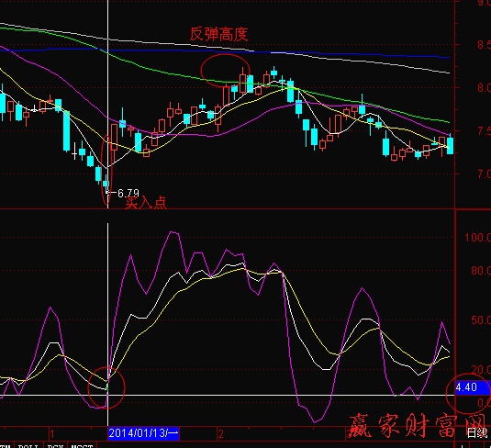Click month marker 2 on the time axis
The height and width of the screenshot is (448, 491).
click(x=221, y=434)
